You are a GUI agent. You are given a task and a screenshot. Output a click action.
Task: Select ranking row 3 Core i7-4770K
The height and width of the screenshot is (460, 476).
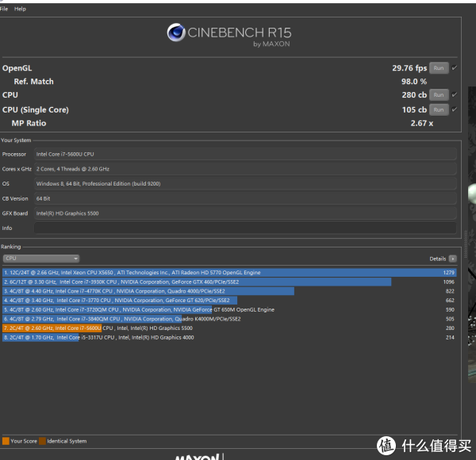(x=229, y=291)
